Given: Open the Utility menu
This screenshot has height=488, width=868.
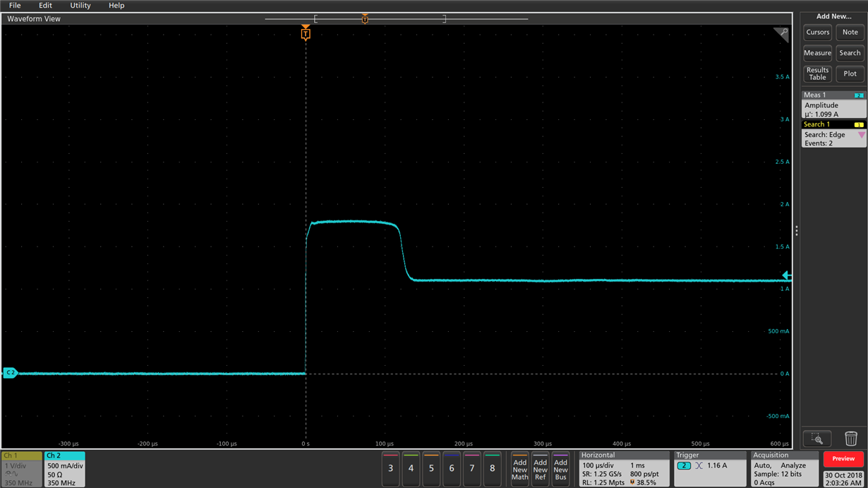Looking at the screenshot, I should click(x=80, y=5).
